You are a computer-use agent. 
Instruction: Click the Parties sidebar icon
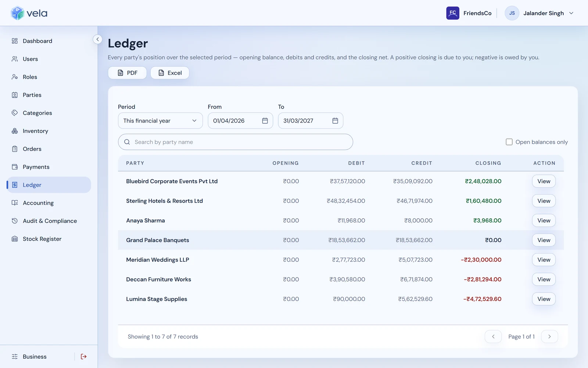(15, 95)
